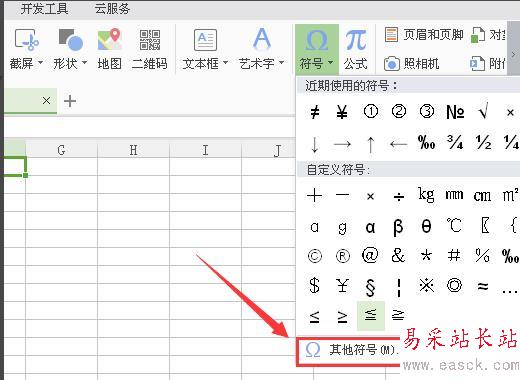Insert the α alpha symbol

pyautogui.click(x=371, y=227)
